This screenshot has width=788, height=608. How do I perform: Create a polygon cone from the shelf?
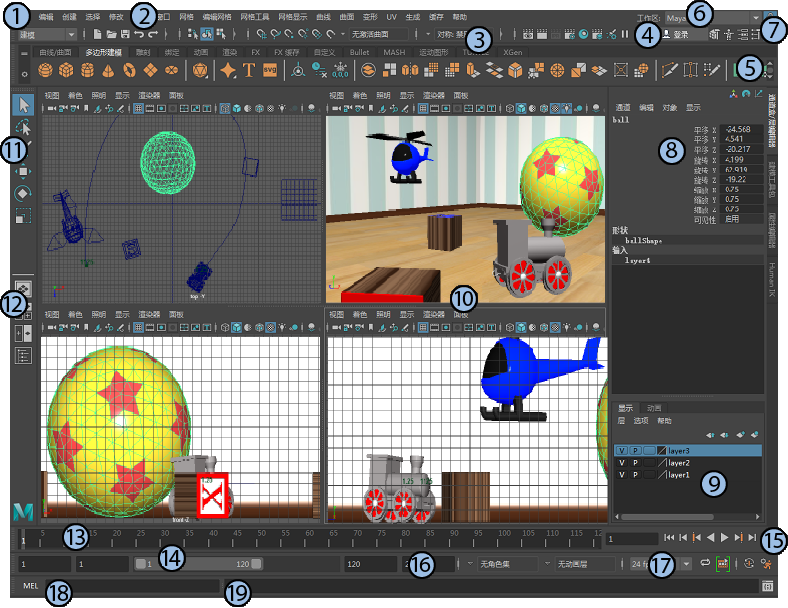[108, 70]
